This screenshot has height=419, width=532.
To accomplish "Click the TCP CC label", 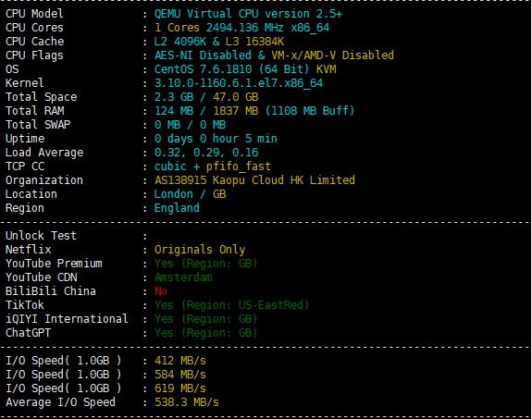I will 25,166.
